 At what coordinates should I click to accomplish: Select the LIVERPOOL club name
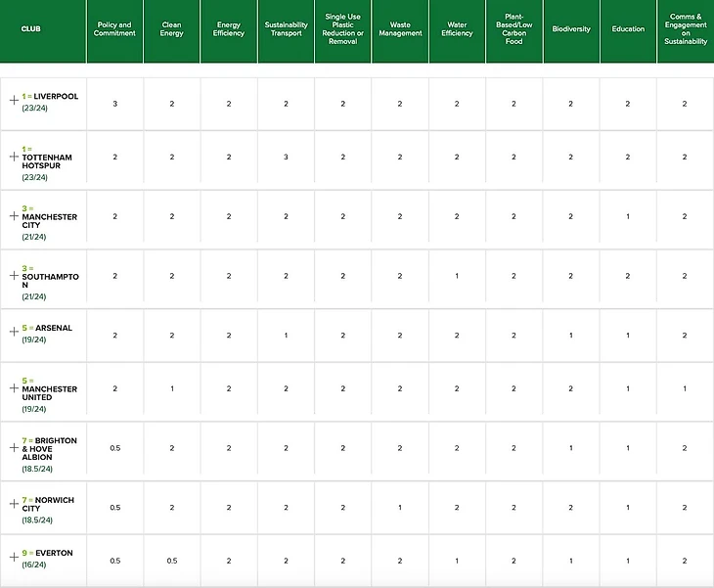[x=56, y=96]
